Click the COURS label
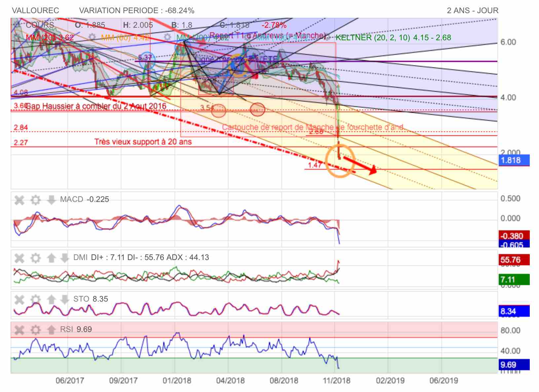 [40, 25]
